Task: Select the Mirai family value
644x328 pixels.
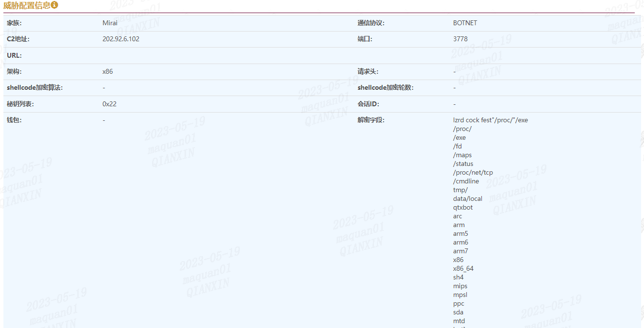Action: (x=110, y=23)
